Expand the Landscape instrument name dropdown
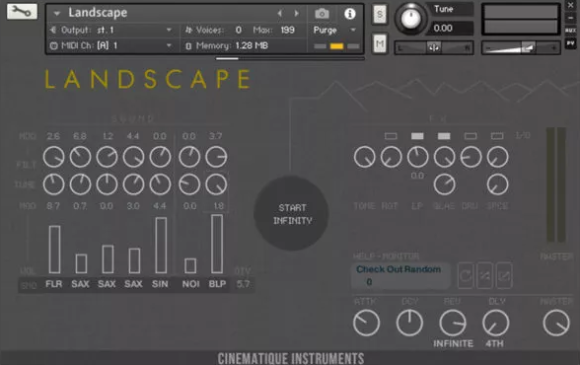The height and width of the screenshot is (365, 580). click(x=57, y=13)
